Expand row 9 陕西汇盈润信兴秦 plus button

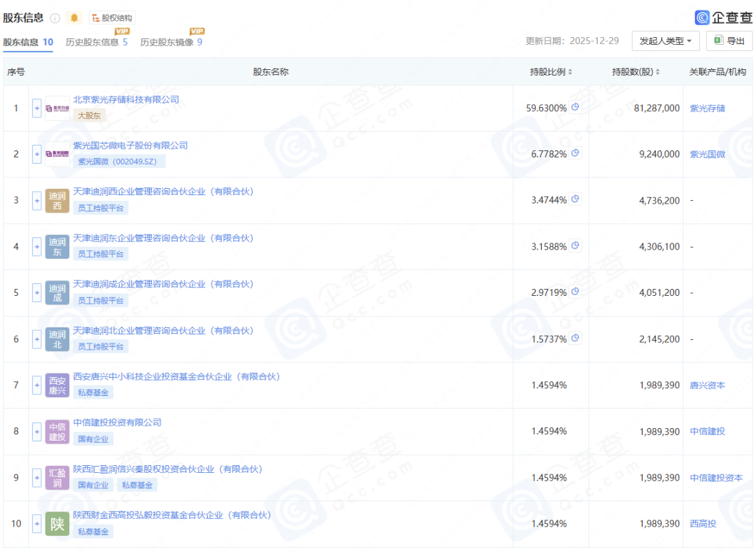(x=36, y=478)
